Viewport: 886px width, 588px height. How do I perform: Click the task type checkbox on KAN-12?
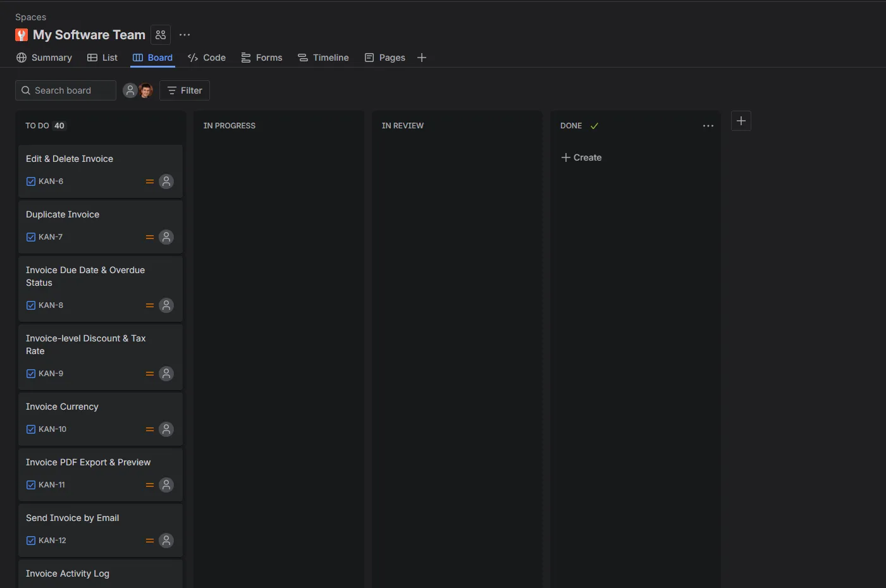(x=31, y=541)
